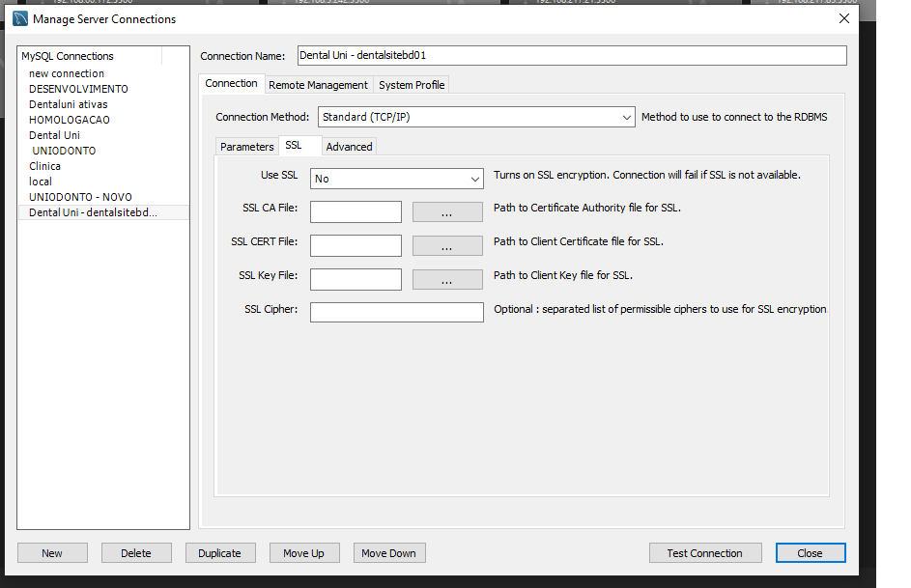Viewport: 911px width, 588px height.
Task: Click the Move Down button
Action: point(388,553)
